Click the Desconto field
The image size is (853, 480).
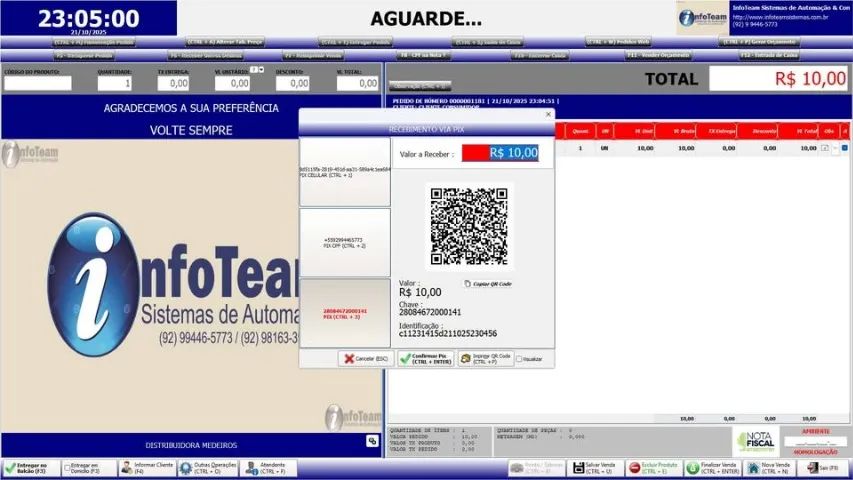click(x=292, y=83)
